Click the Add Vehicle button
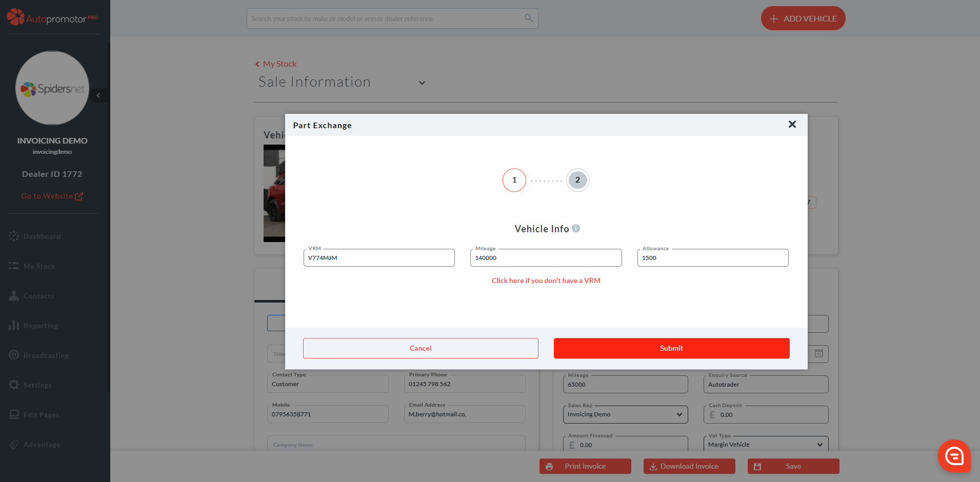The width and height of the screenshot is (980, 482). [x=803, y=18]
